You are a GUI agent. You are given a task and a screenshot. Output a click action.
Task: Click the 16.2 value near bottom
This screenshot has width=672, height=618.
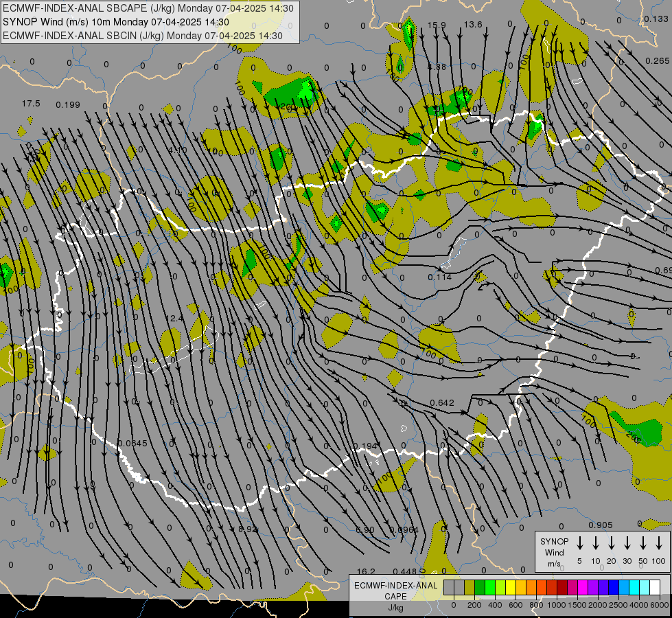tap(366, 571)
